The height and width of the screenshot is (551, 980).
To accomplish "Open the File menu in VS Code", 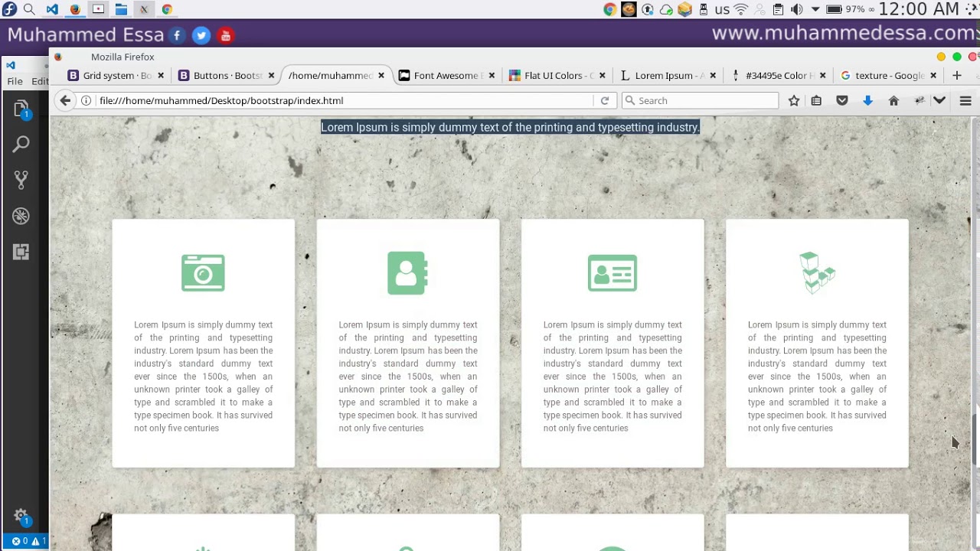I will click(x=15, y=81).
